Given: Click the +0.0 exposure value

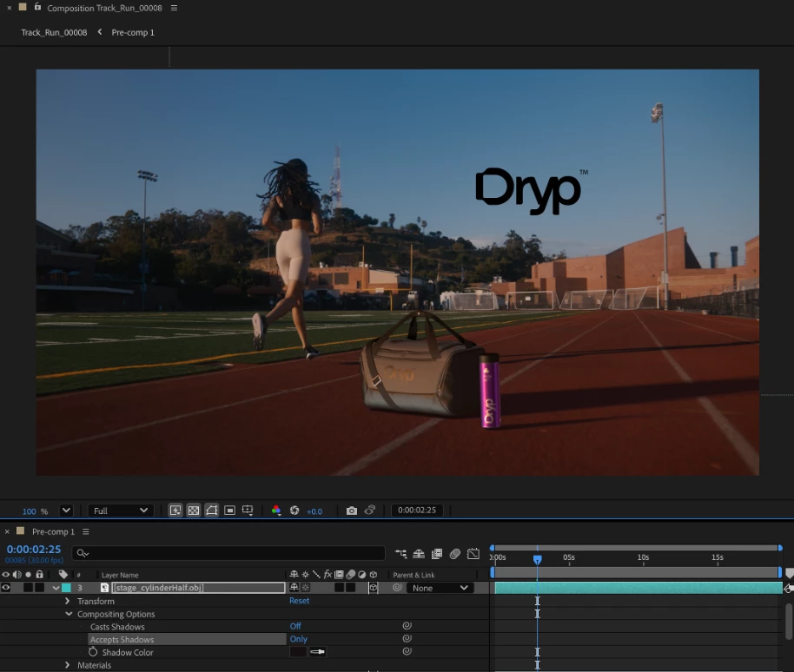Looking at the screenshot, I should click(314, 511).
